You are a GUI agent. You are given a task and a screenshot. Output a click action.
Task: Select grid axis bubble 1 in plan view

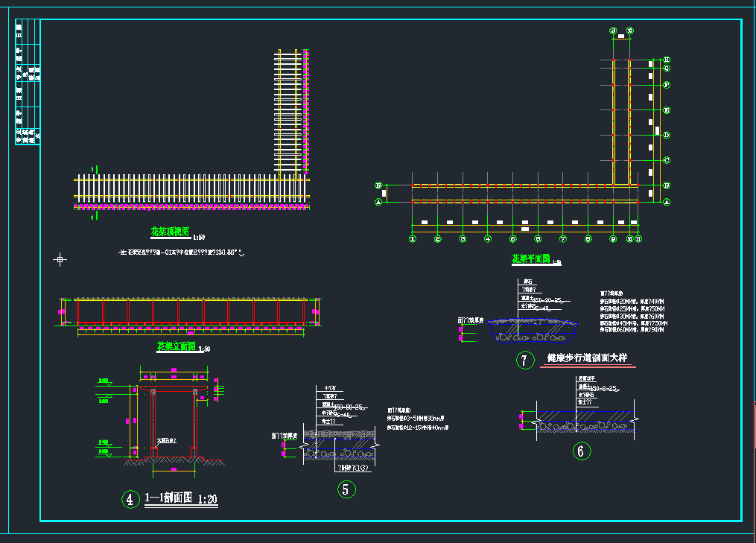[413, 239]
